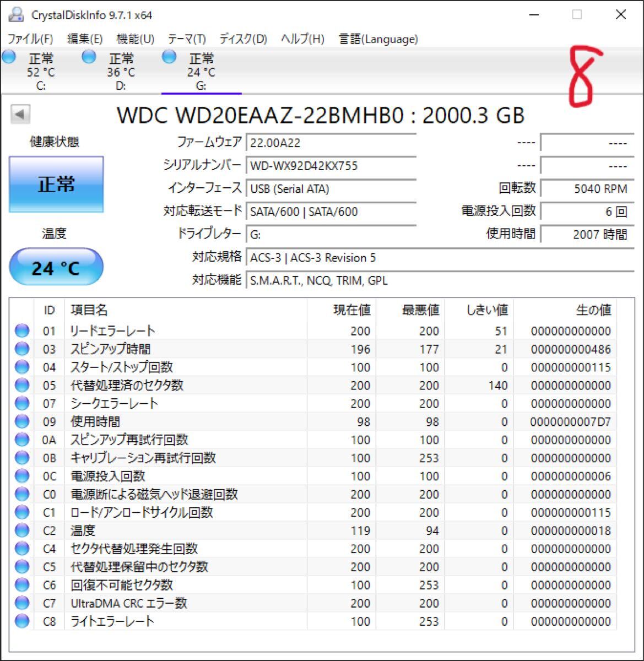Click the 24 °C temperature button
The width and height of the screenshot is (644, 661).
pos(56,267)
